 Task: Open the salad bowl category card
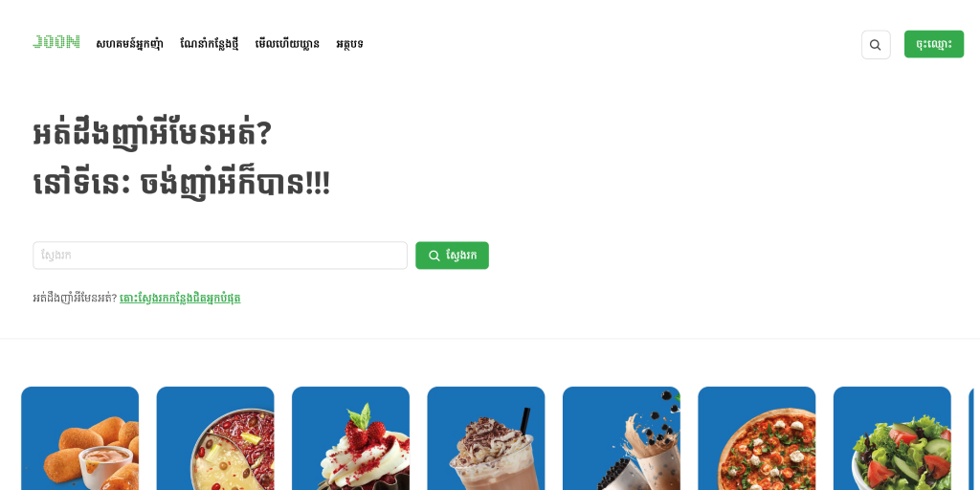click(892, 438)
